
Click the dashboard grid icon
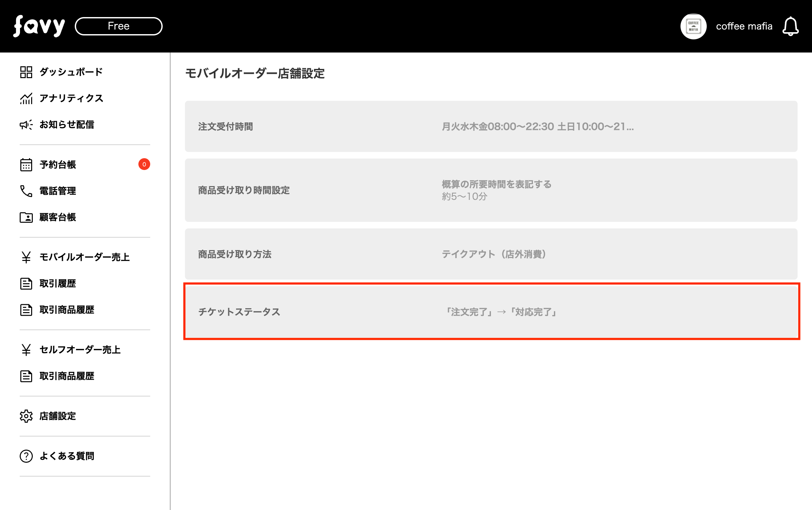tap(26, 72)
